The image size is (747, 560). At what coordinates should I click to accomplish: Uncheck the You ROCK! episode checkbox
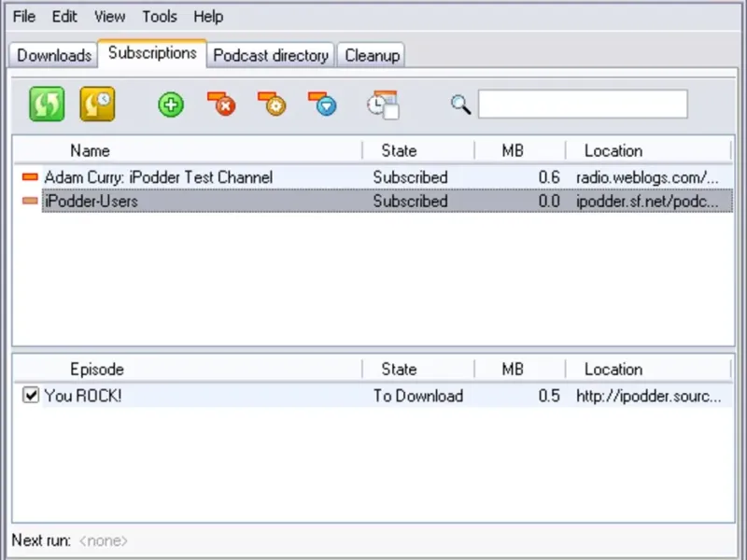point(31,395)
